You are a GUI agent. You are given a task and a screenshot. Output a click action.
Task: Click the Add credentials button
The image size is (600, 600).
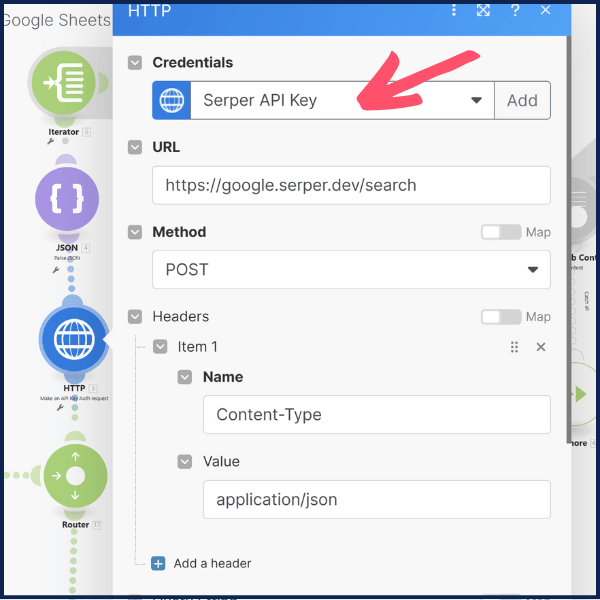[522, 100]
